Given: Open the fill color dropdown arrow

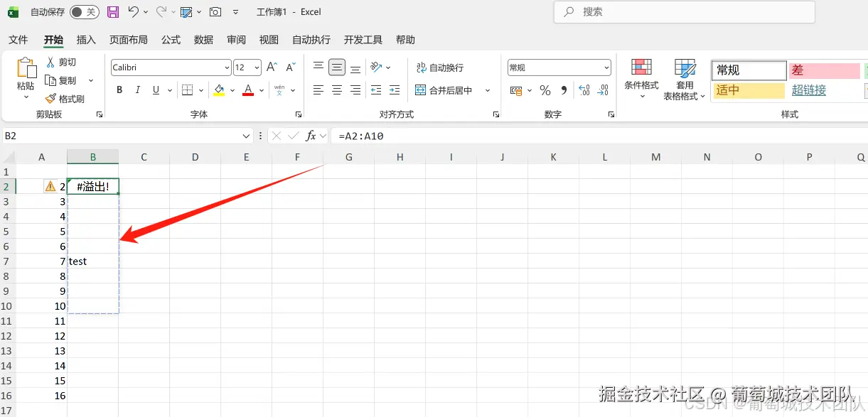Looking at the screenshot, I should click(232, 90).
